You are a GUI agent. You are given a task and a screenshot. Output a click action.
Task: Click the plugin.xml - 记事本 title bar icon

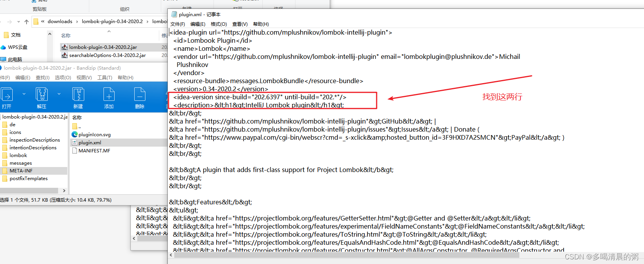[x=174, y=14]
